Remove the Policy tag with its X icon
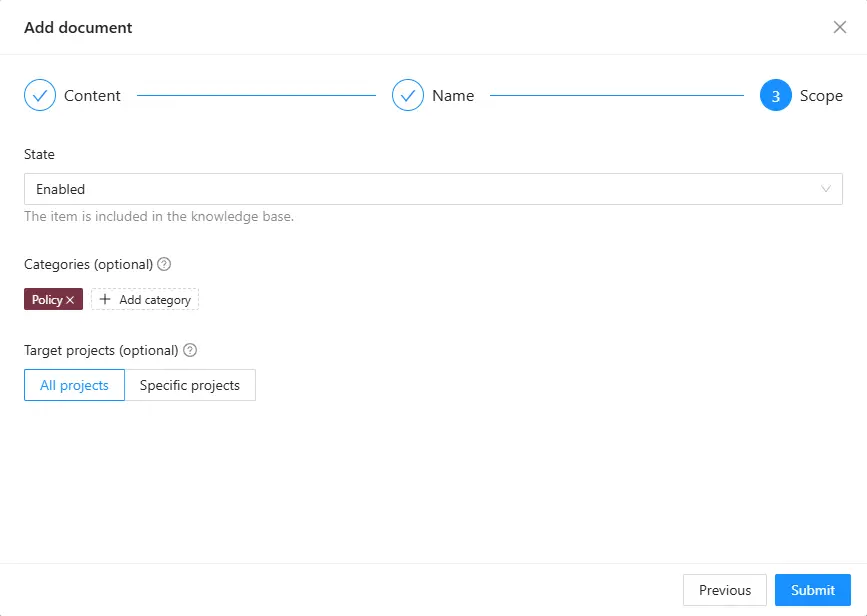 click(x=68, y=298)
